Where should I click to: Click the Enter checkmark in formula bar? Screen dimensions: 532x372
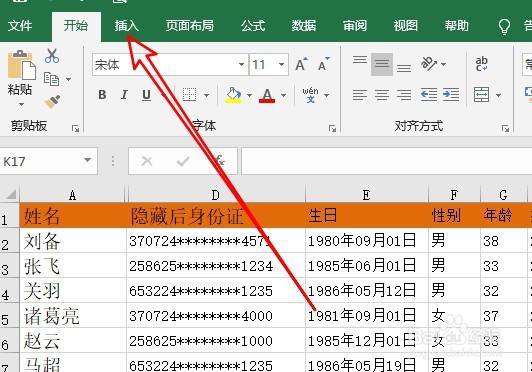pyautogui.click(x=183, y=161)
